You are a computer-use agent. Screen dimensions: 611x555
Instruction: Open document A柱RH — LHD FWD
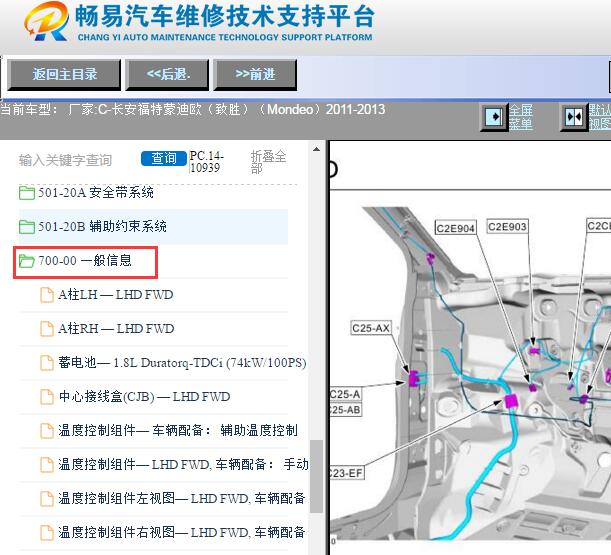(x=116, y=329)
